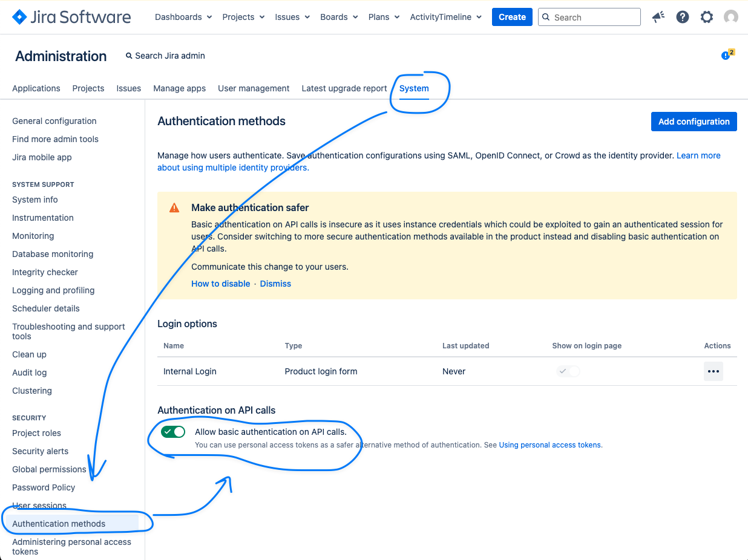Open the feedback megaphone icon

point(658,17)
